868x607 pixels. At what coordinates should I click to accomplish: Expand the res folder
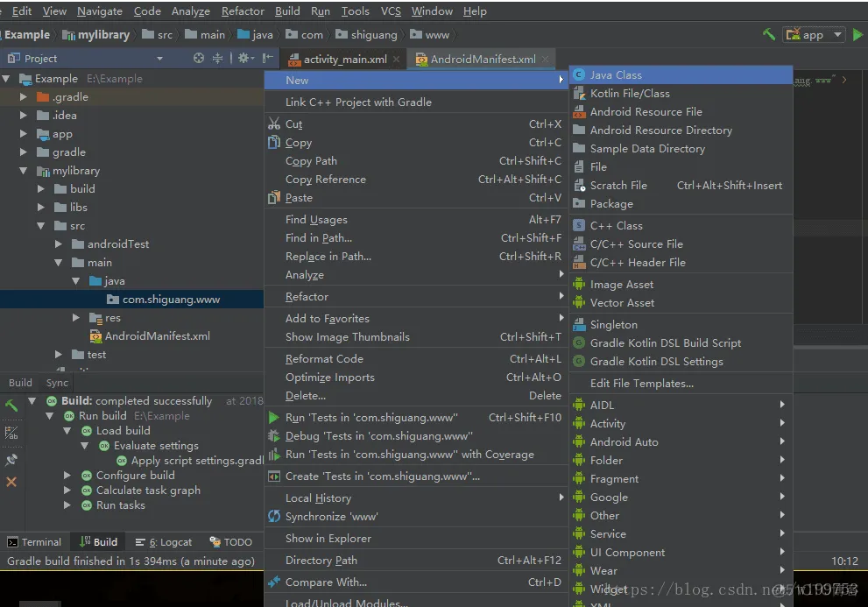point(76,317)
